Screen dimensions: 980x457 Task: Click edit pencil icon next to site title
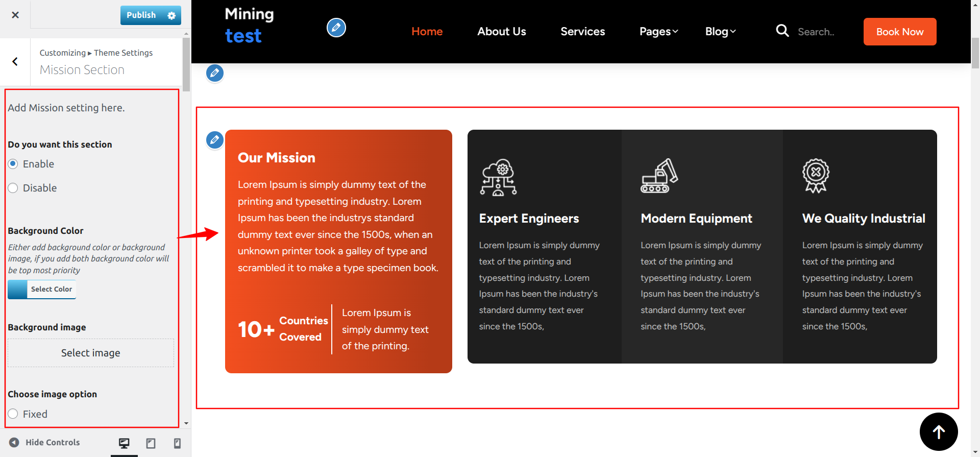(336, 28)
